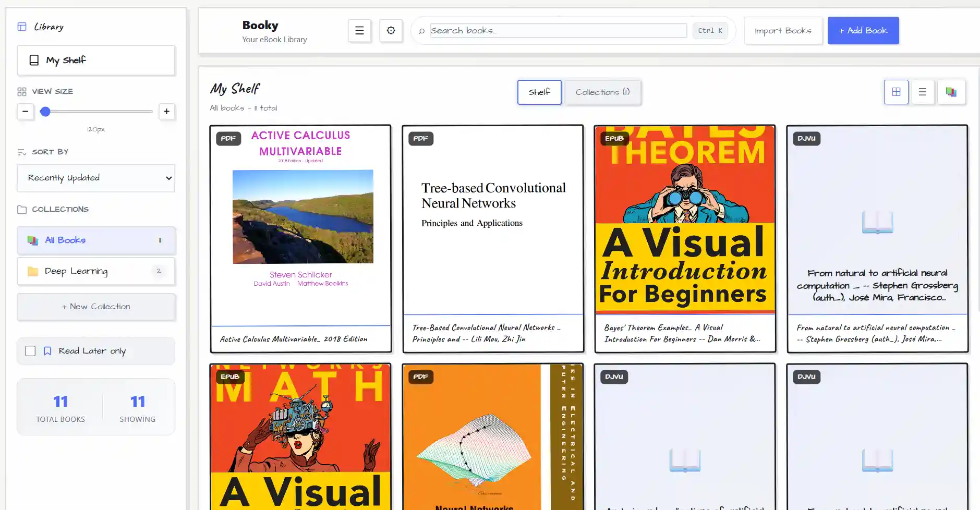This screenshot has height=510, width=980.
Task: Click the 'My Shelf' page heading
Action: click(235, 89)
